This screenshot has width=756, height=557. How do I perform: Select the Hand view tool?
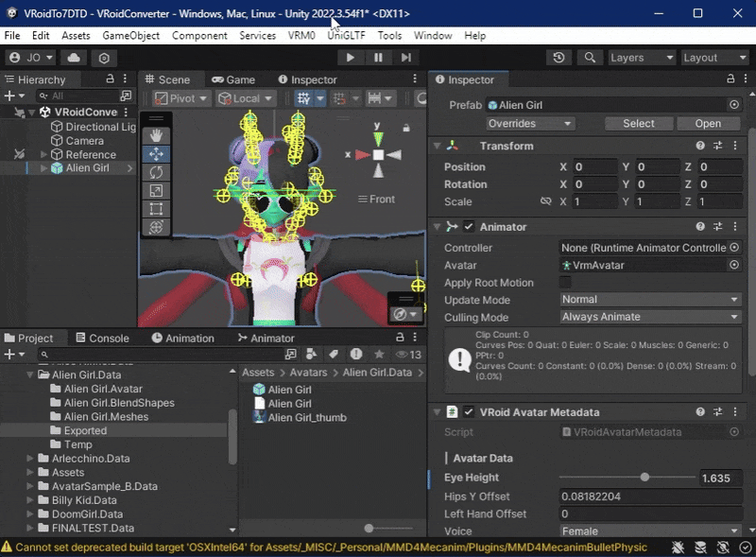tap(156, 135)
